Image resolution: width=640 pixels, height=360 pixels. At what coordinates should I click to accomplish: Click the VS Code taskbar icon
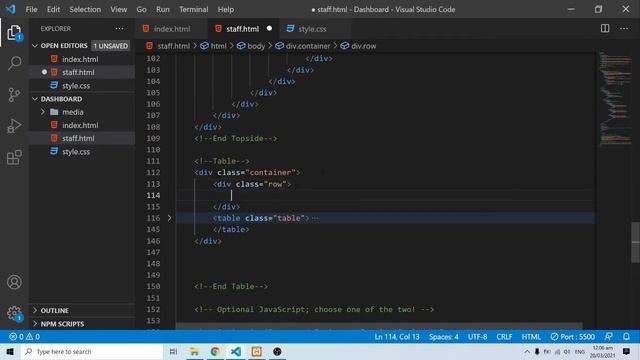pos(236,351)
